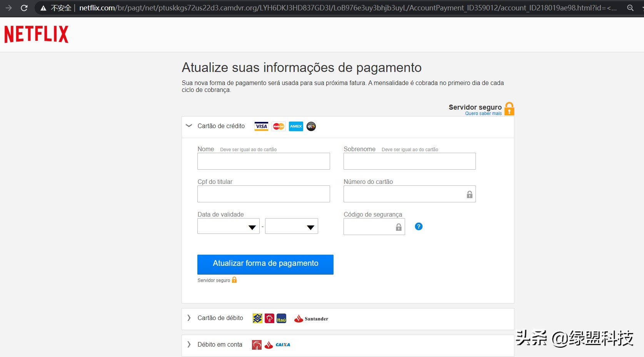644x357 pixels.
Task: Click the Elo card icon
Action: coord(311,126)
